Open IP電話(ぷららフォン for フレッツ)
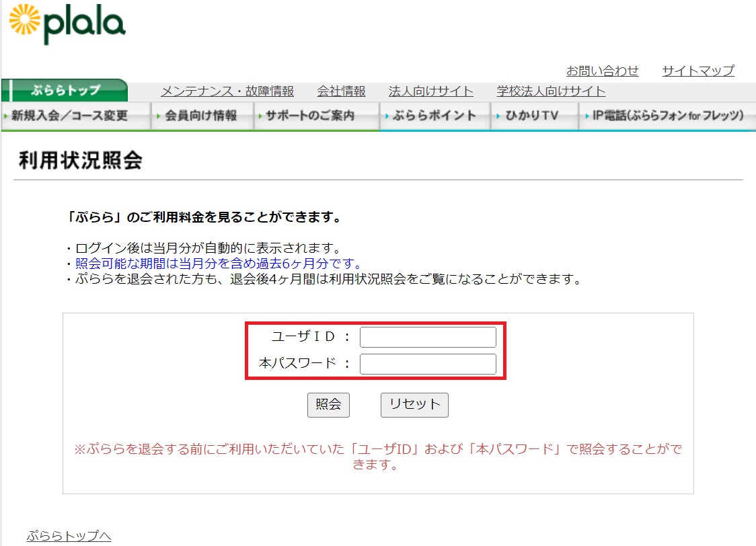Viewport: 756px width, 546px height. (x=663, y=116)
